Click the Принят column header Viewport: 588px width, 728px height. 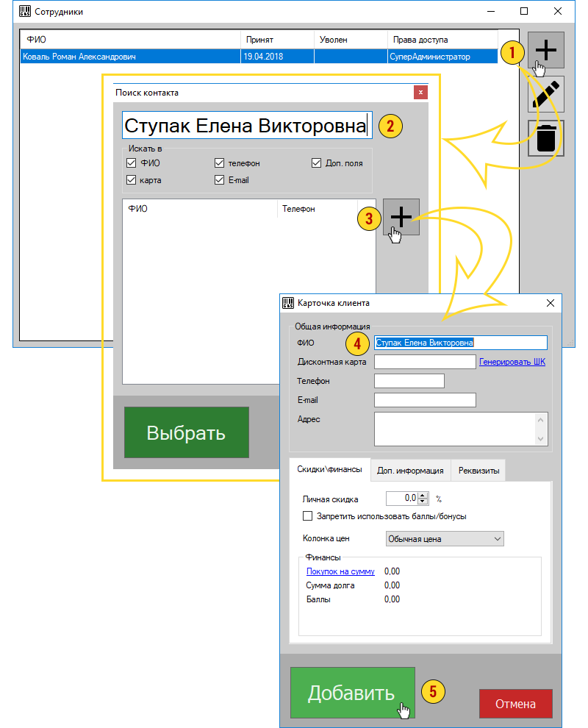[277, 40]
